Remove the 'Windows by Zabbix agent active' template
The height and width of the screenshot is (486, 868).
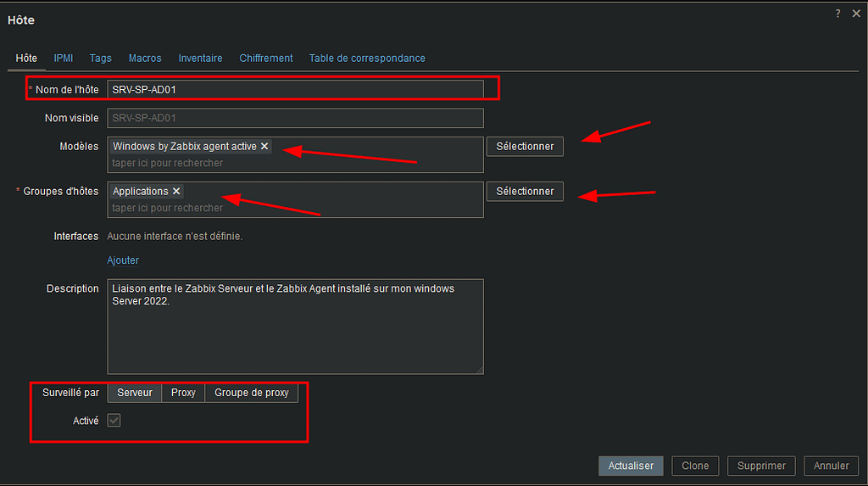click(x=264, y=147)
